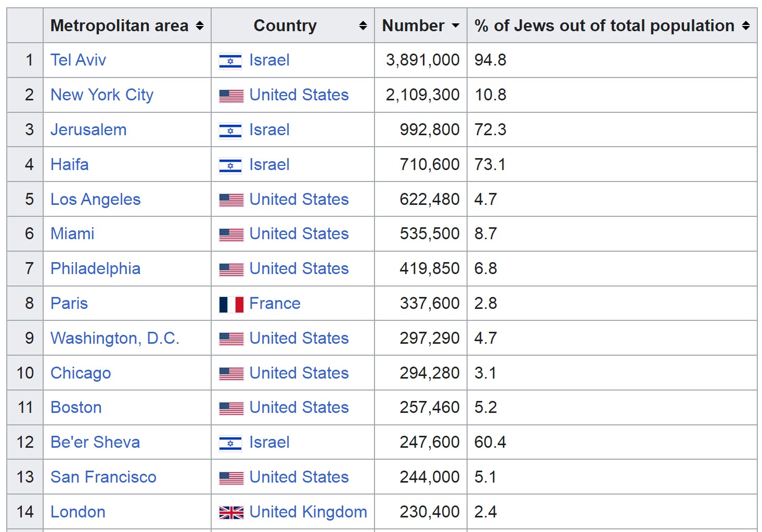Click the US flag in the Philadelphia row

(231, 270)
